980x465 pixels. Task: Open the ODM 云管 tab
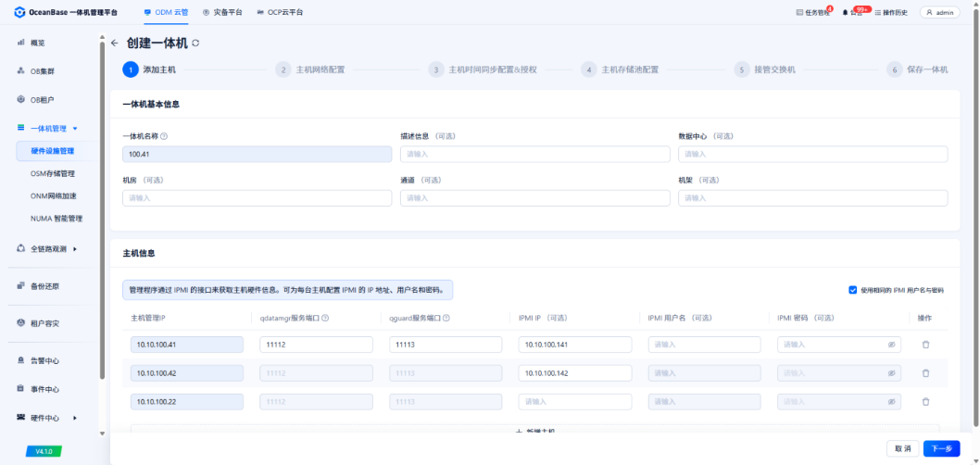(x=166, y=12)
